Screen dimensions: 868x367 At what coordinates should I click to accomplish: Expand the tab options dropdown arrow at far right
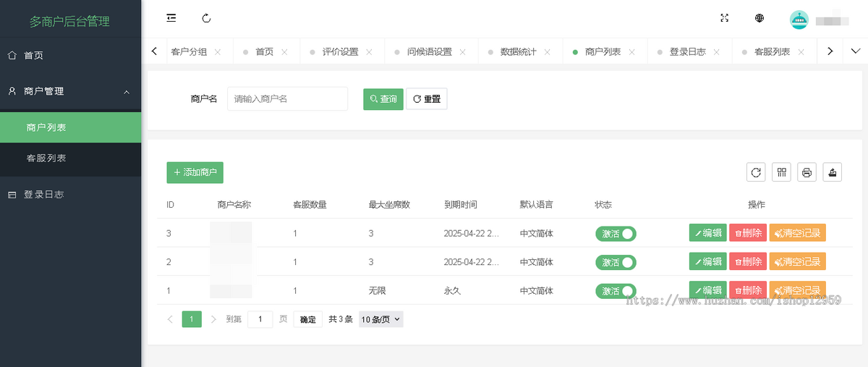(856, 51)
